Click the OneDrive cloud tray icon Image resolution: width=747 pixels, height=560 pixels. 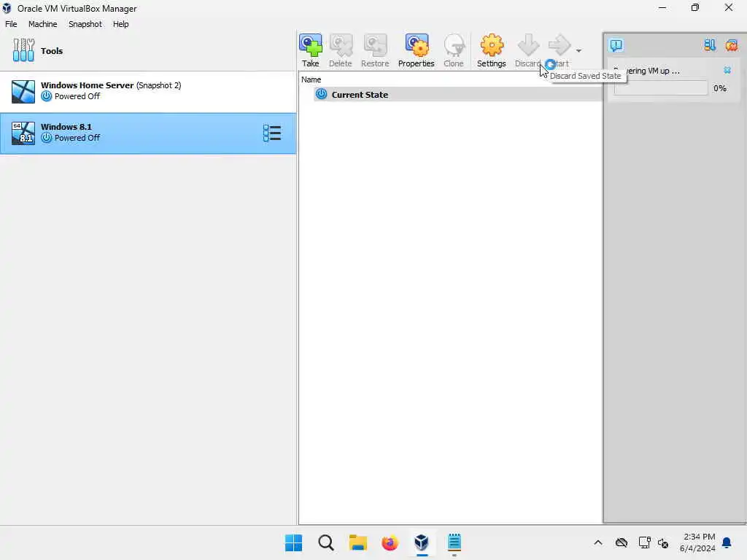pyautogui.click(x=622, y=542)
